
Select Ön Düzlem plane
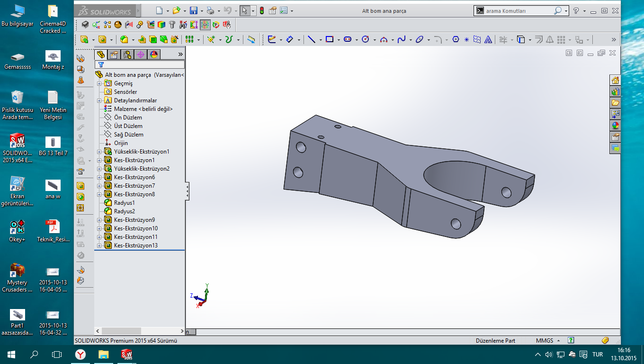128,118
